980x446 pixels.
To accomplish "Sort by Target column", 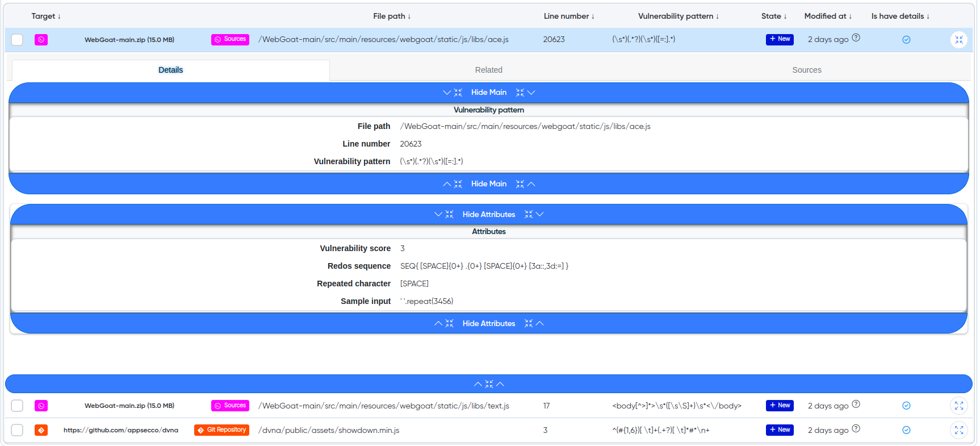I will coord(46,16).
